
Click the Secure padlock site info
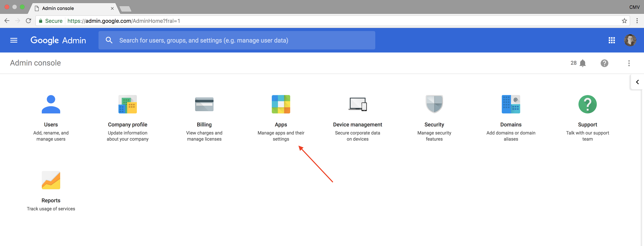click(x=50, y=21)
